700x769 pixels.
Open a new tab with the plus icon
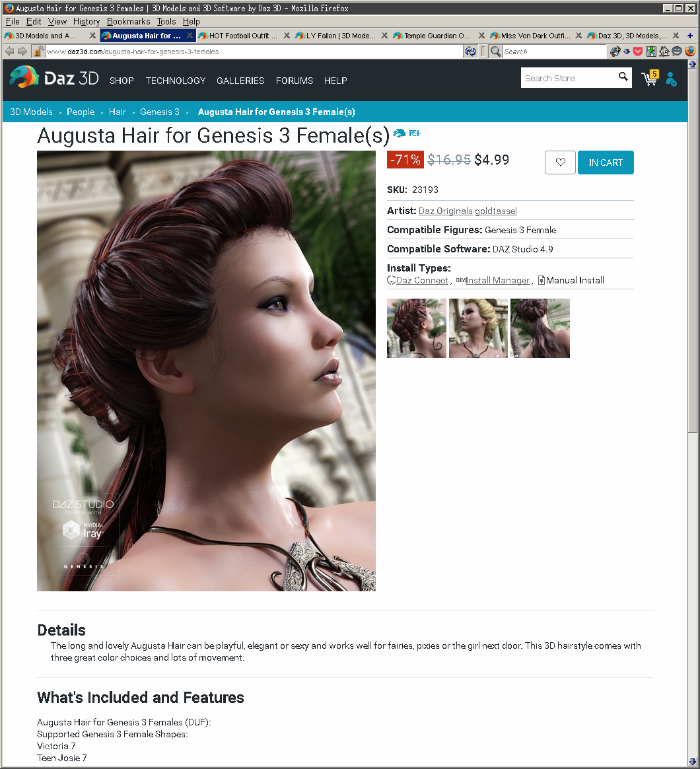click(690, 35)
